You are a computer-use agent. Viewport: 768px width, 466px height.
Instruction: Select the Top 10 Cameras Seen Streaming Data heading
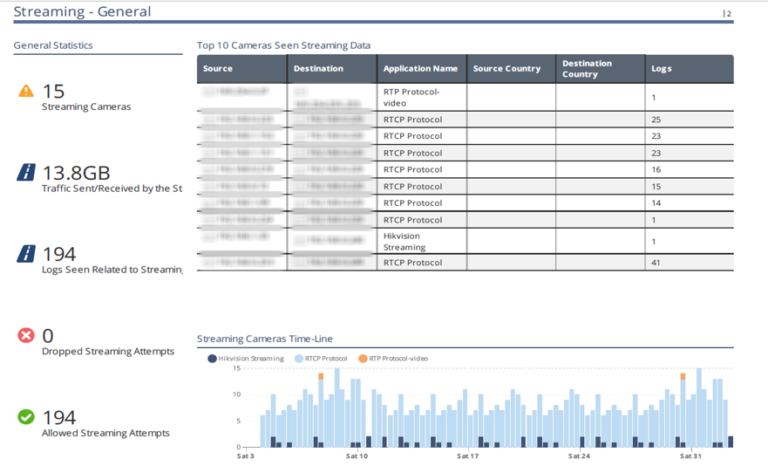click(284, 46)
